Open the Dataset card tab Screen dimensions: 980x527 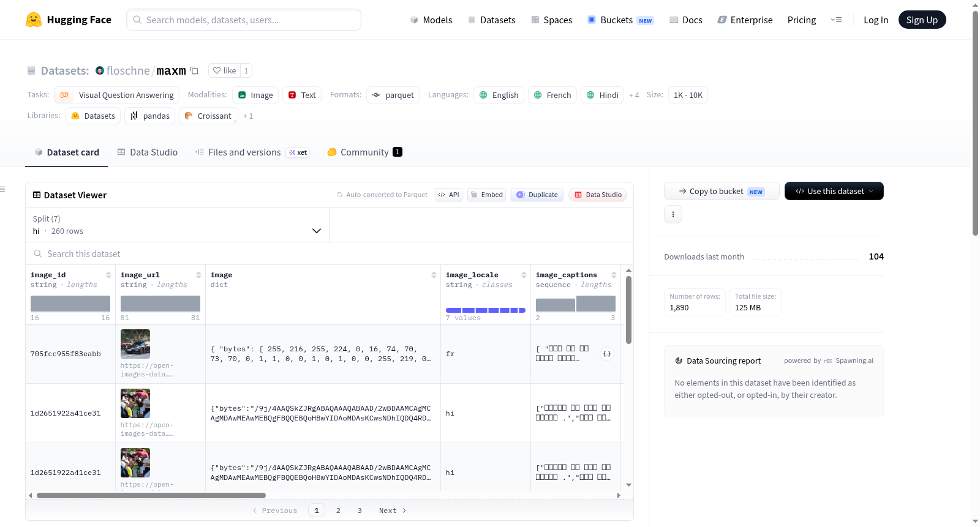(67, 152)
